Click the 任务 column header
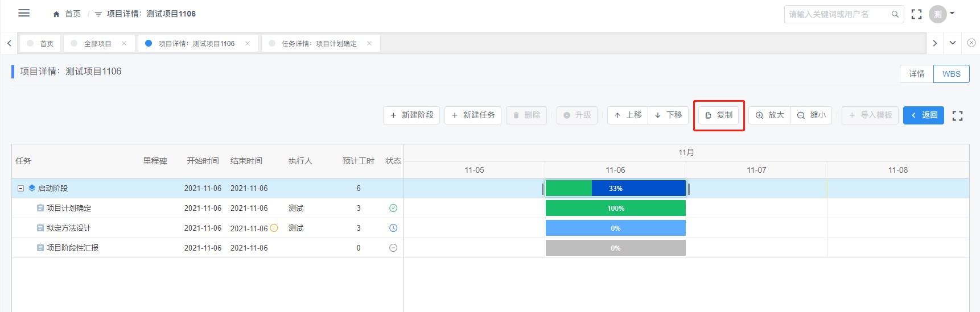The image size is (980, 312). pyautogui.click(x=23, y=161)
